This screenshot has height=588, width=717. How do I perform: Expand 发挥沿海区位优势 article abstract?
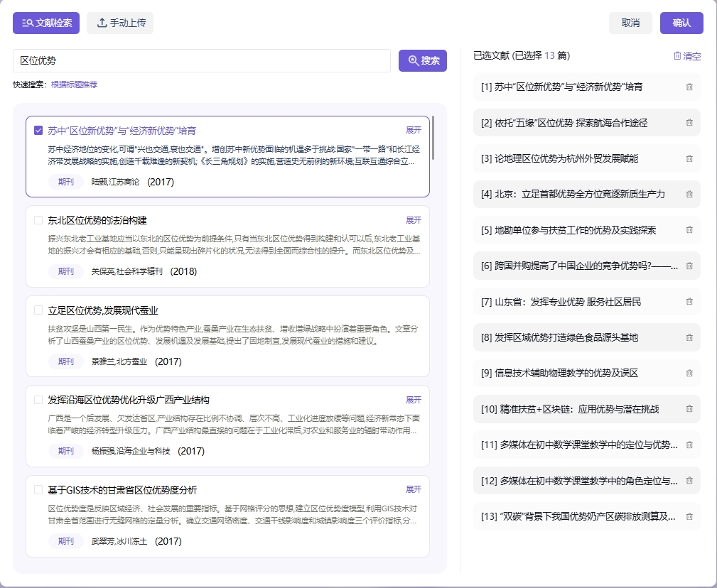pyautogui.click(x=414, y=400)
